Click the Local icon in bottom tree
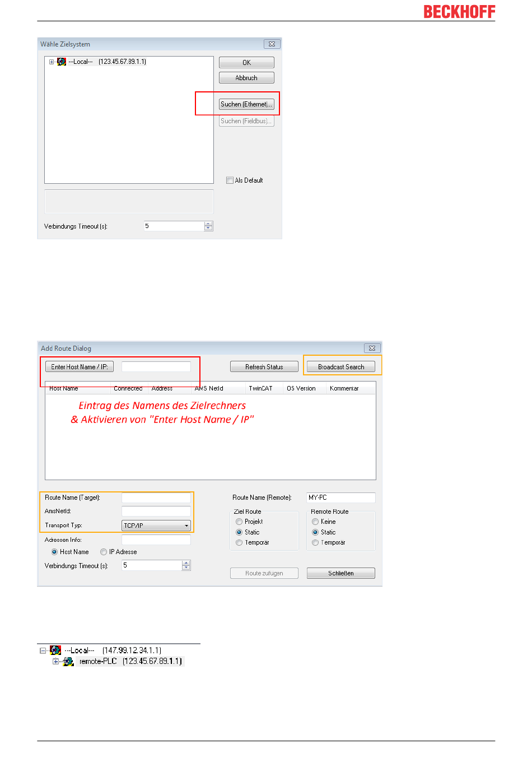 click(55, 650)
